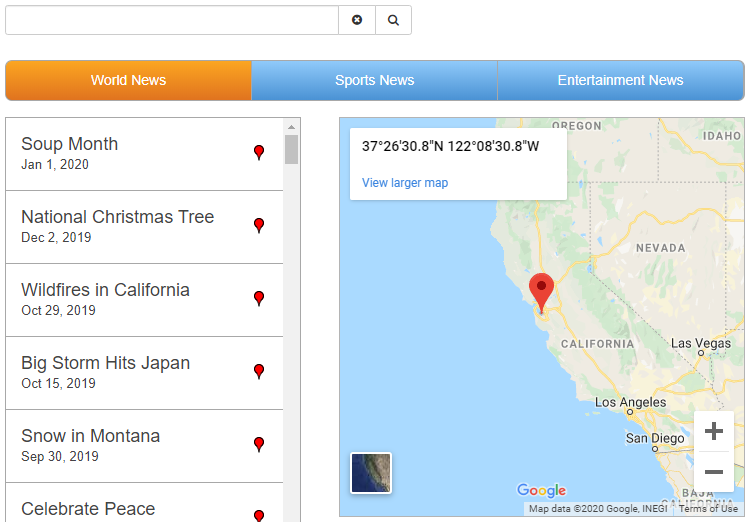Image resolution: width=750 pixels, height=522 pixels.
Task: Click the news list scrollbar thumb
Action: click(x=291, y=149)
